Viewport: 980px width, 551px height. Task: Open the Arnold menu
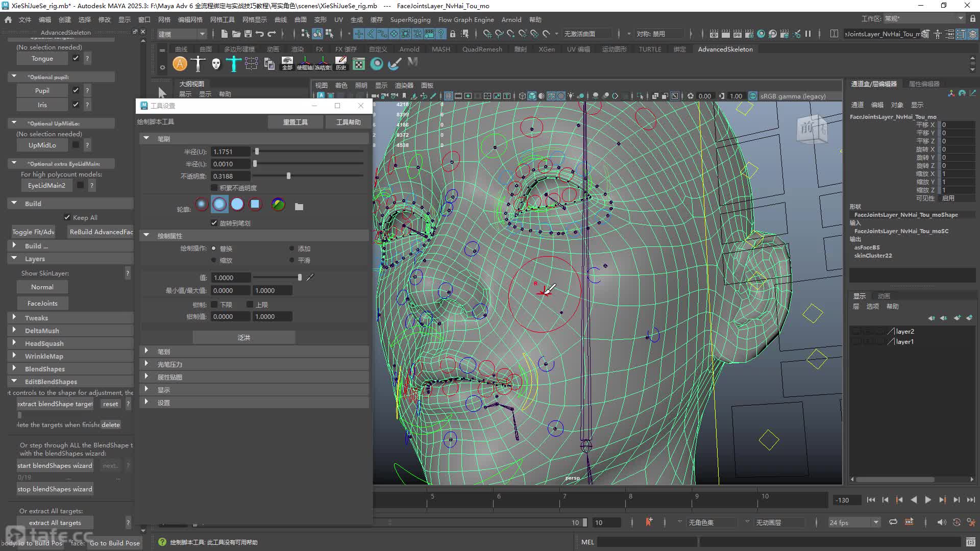pyautogui.click(x=511, y=19)
